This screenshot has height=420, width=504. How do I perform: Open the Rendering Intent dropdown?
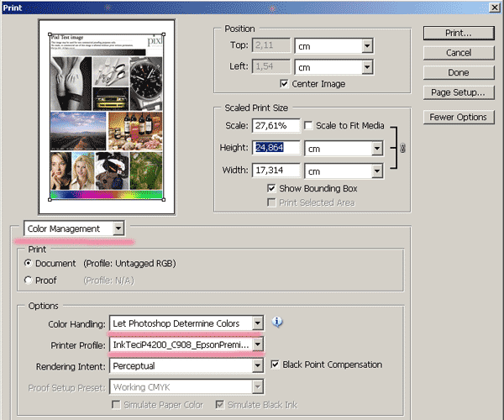258,365
